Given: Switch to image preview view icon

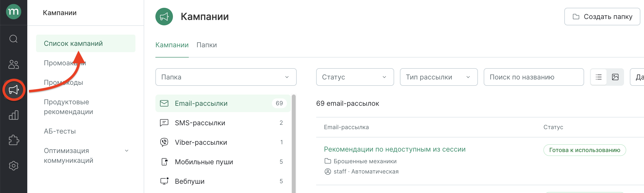Looking at the screenshot, I should click(x=615, y=77).
